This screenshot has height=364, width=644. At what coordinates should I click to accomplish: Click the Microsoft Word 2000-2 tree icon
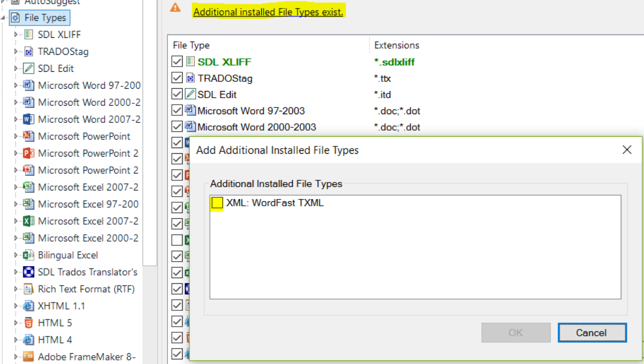[x=28, y=102]
